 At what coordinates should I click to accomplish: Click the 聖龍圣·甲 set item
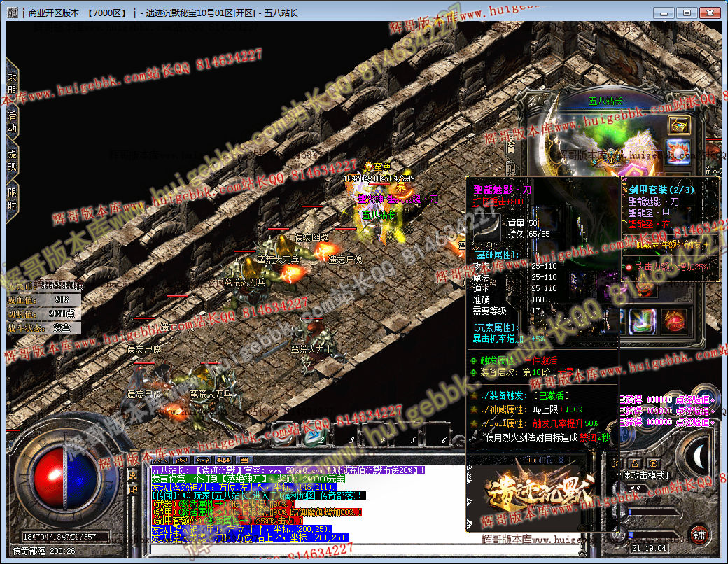coord(649,213)
